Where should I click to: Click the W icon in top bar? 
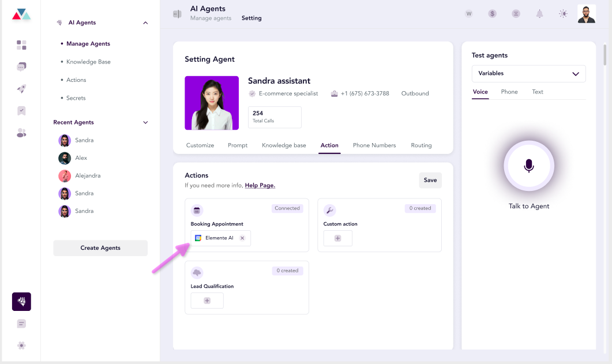pyautogui.click(x=469, y=14)
